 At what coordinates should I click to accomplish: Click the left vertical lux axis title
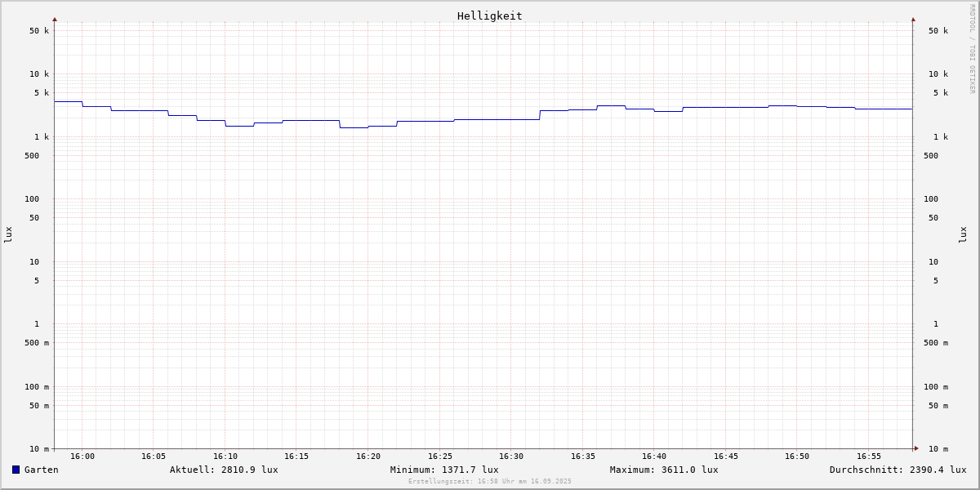(x=8, y=234)
